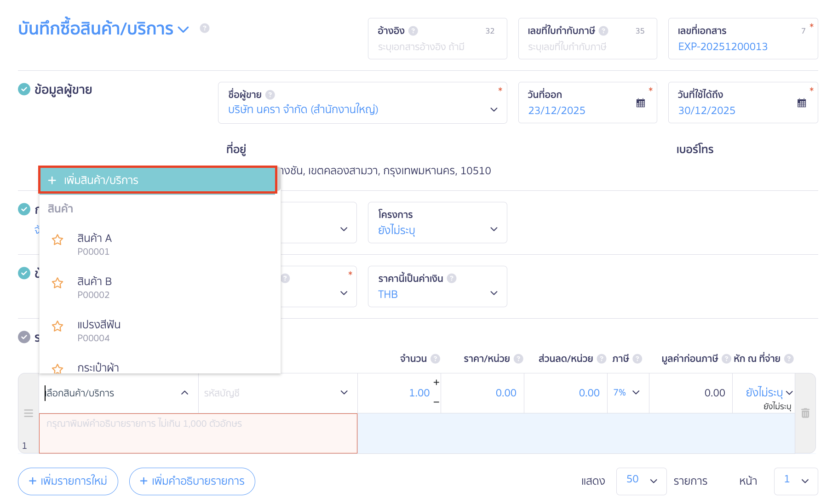The height and width of the screenshot is (504, 838).
Task: Click the เพิ่มรายการใหม่ button
Action: point(68,481)
